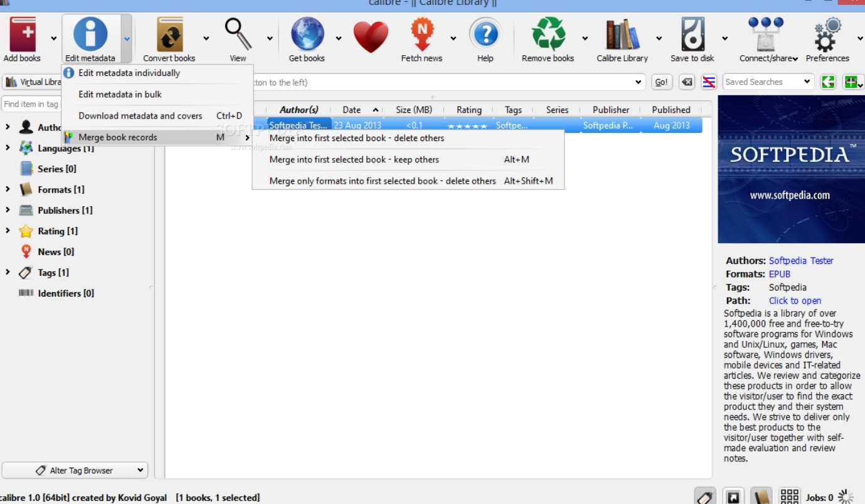
Task: Sort by Published column header
Action: click(671, 110)
